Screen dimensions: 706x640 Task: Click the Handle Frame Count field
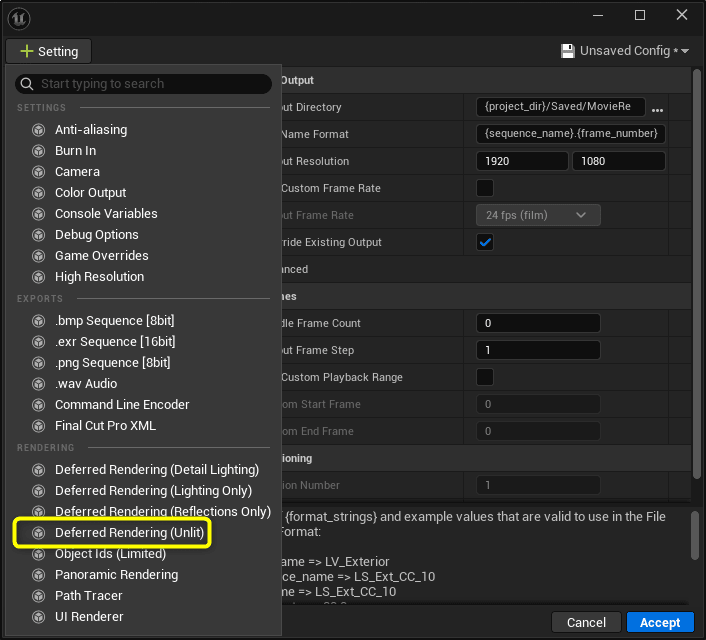click(538, 323)
